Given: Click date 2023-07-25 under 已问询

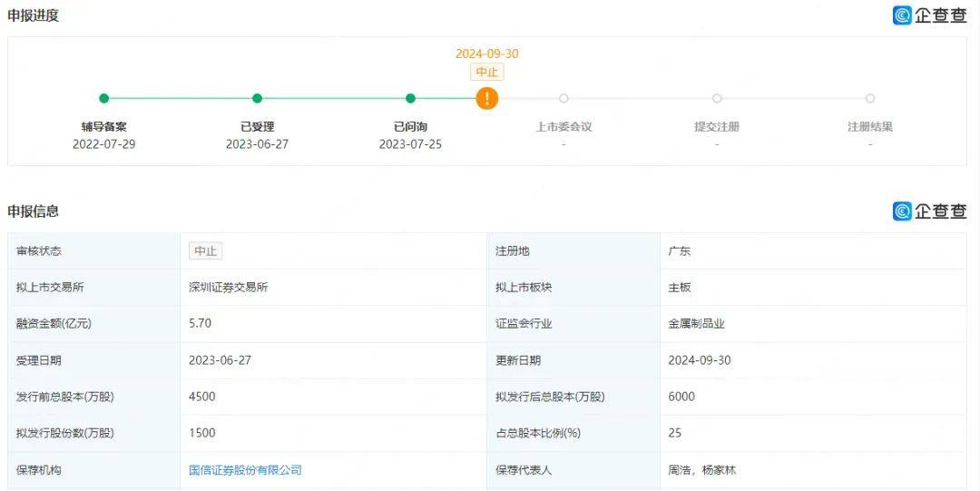Looking at the screenshot, I should click(411, 144).
